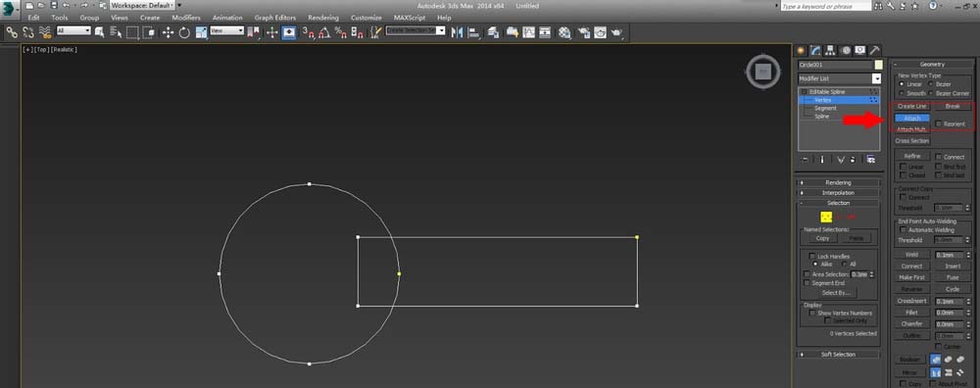The image size is (980, 388).
Task: Switch to the Hierarchy command panel tab
Action: tap(831, 51)
